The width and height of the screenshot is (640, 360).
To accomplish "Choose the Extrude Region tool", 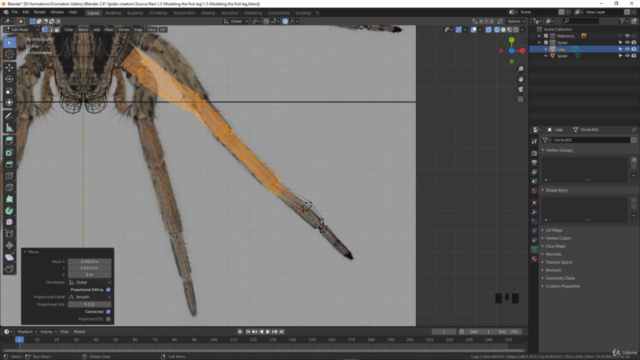I will [x=9, y=141].
